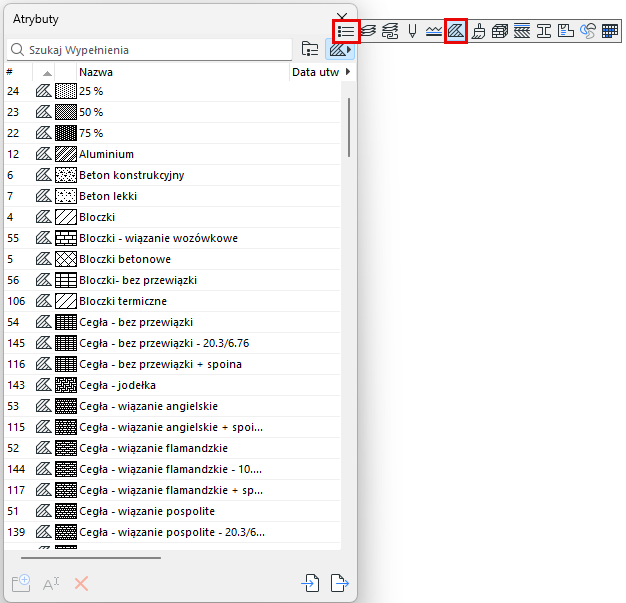Open the Composites attribute type
This screenshot has height=603, width=626.
[x=522, y=31]
